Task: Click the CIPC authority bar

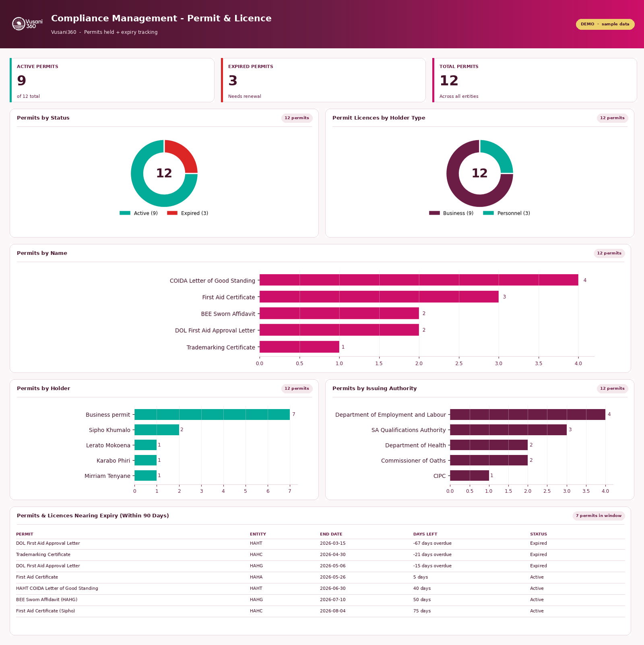Action: click(x=469, y=475)
